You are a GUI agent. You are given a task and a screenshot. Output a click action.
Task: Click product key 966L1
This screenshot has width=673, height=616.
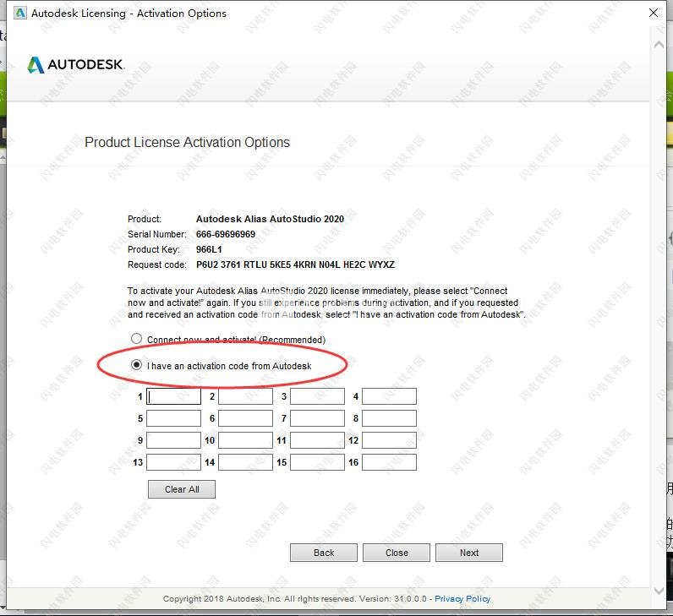[209, 249]
